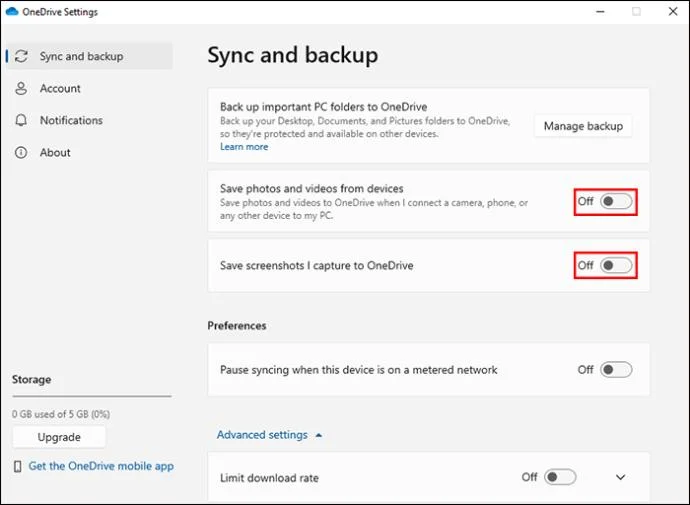Expand the Limit download rate chevron

pyautogui.click(x=620, y=477)
